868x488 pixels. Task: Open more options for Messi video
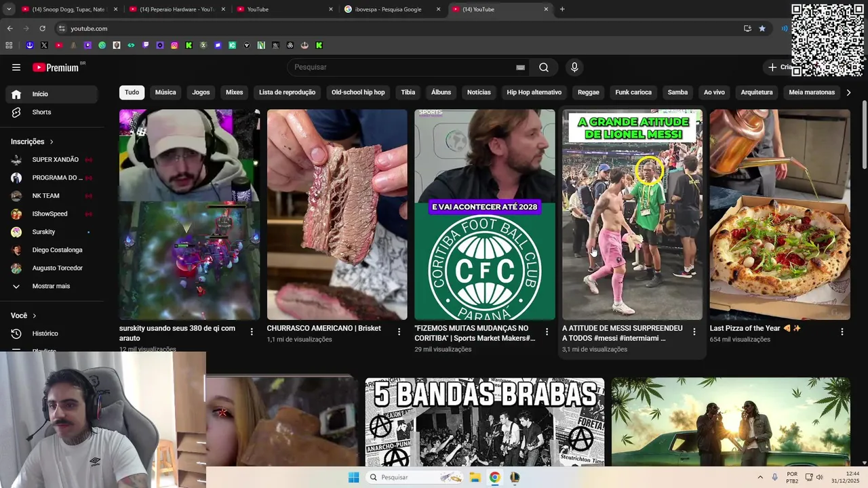point(694,331)
